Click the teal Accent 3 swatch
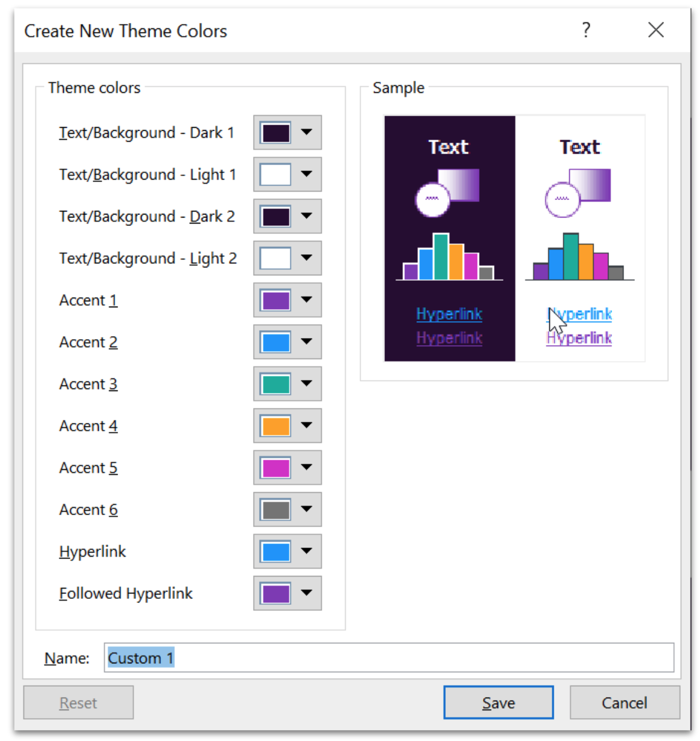The image size is (700, 741). coord(276,384)
